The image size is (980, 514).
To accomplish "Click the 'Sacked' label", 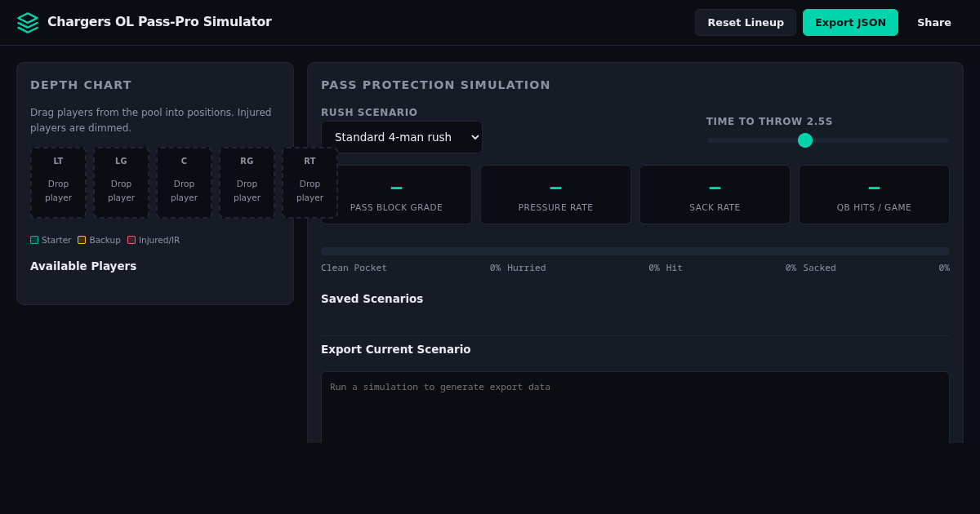I will click(819, 268).
